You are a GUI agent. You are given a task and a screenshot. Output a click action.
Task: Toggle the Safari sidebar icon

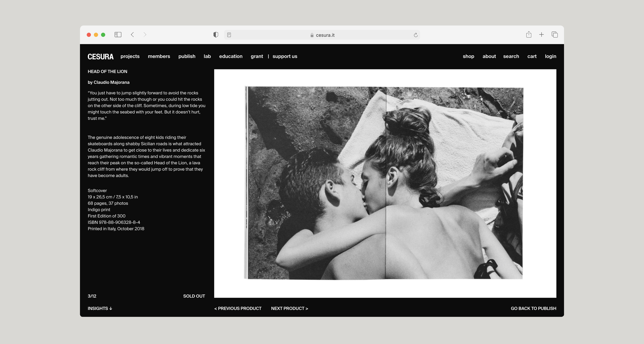(118, 35)
